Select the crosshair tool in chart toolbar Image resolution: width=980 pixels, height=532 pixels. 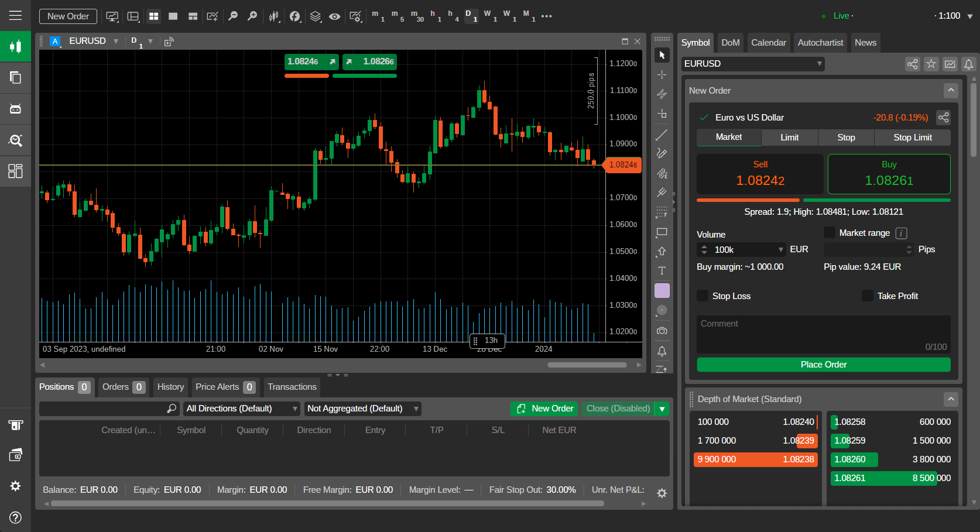662,75
